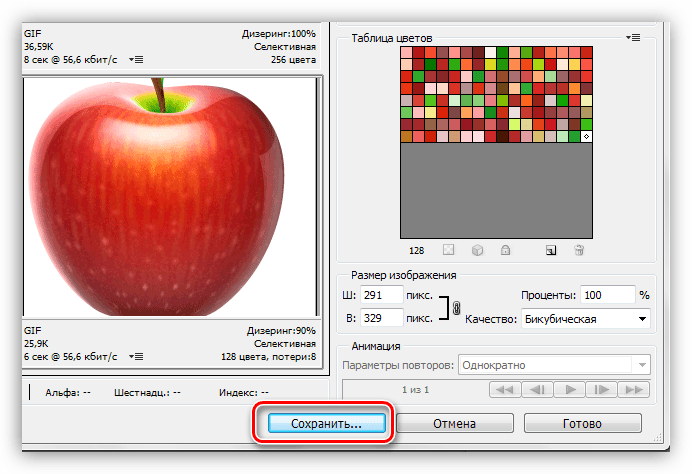Step to the next animation frame
Image resolution: width=692 pixels, height=474 pixels.
602,390
